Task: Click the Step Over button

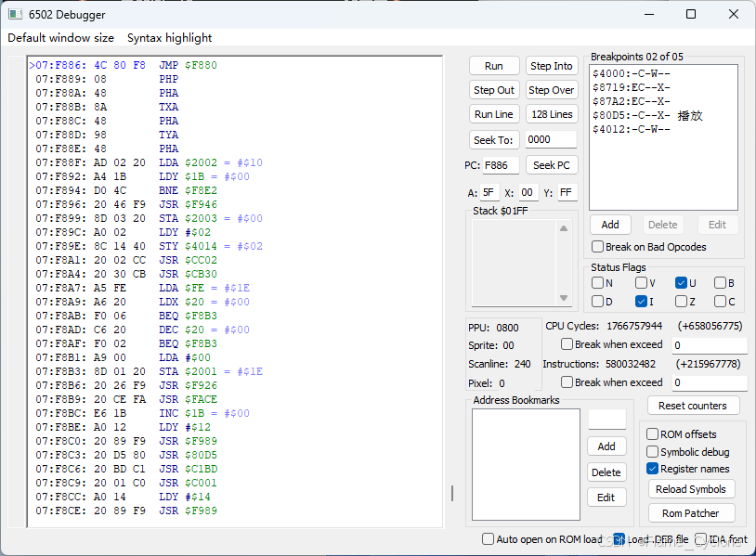Action: click(x=551, y=90)
